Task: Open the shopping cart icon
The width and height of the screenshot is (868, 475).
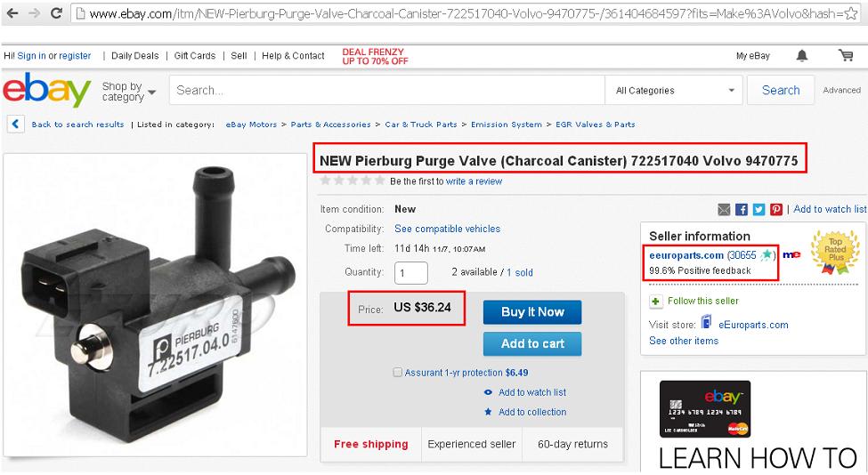Action: pyautogui.click(x=846, y=55)
